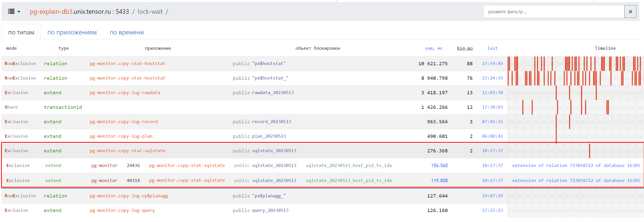
Task: Click the 23:59:49 last timestamp
Action: pos(492,64)
